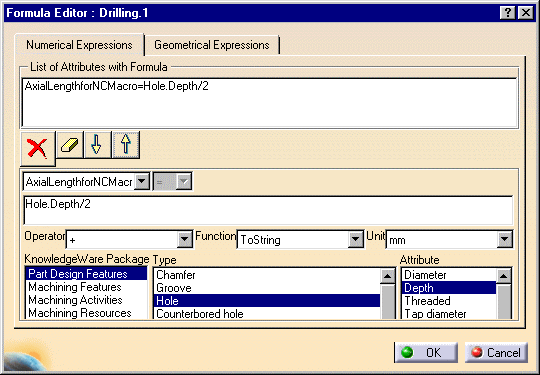Screen dimensions: 540x375
Task: Open the AxialLengthforNCMacro attribute dropdown
Action: [x=142, y=181]
